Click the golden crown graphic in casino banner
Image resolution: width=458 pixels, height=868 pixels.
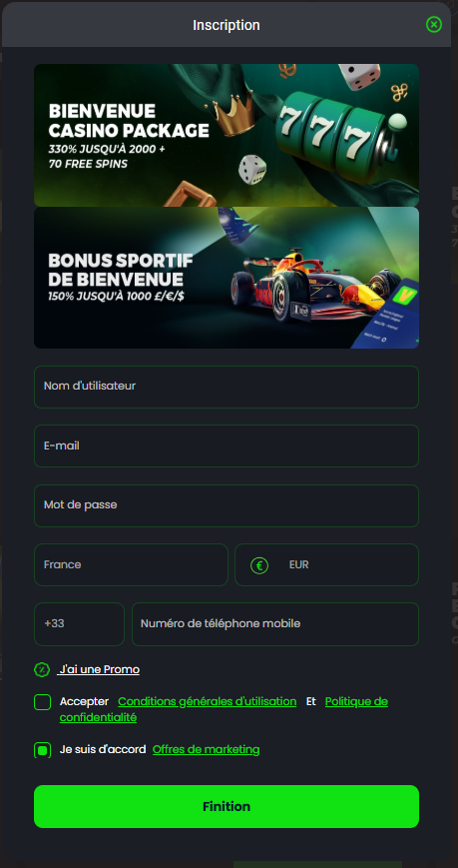[230, 115]
